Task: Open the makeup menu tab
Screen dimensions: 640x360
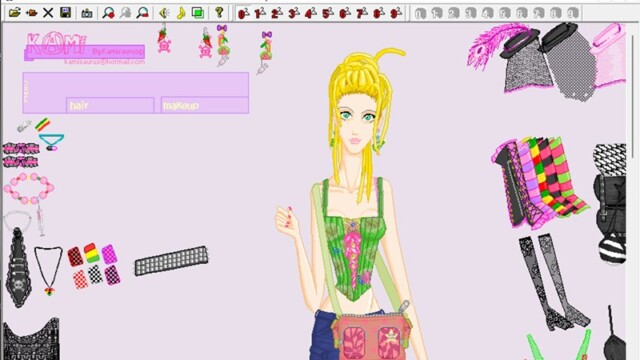Action: tap(204, 105)
